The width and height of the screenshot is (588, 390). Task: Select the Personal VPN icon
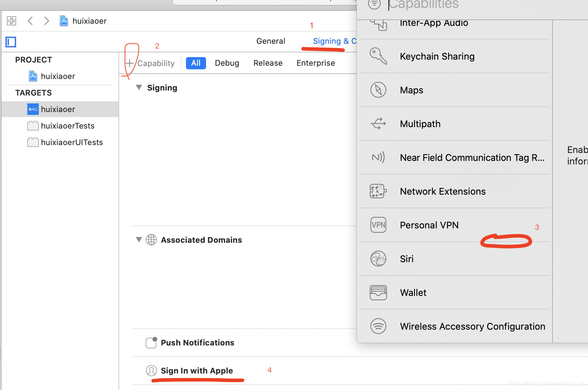(x=378, y=225)
